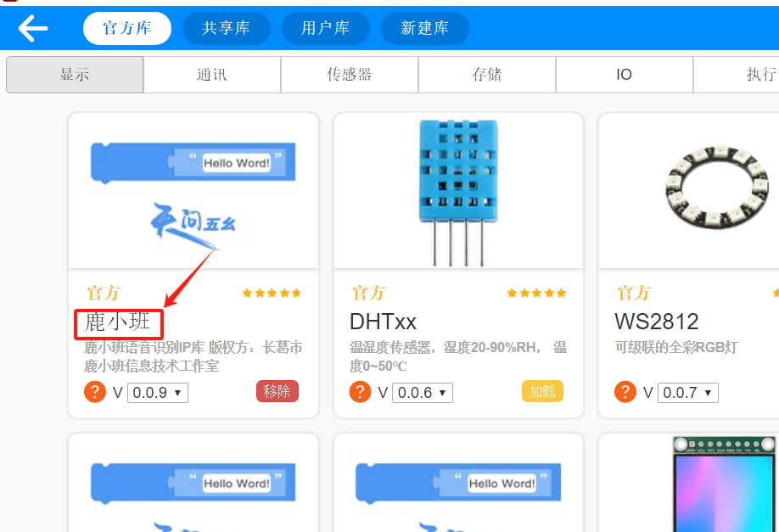Open DHTxx version 0.0.6 dropdown
Screen dimensions: 779x532
[423, 393]
